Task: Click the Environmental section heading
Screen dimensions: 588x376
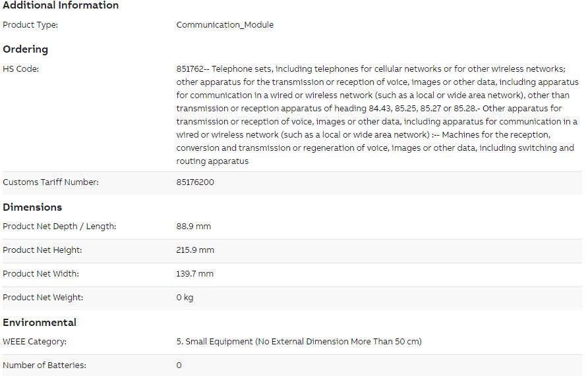Action: click(x=40, y=323)
